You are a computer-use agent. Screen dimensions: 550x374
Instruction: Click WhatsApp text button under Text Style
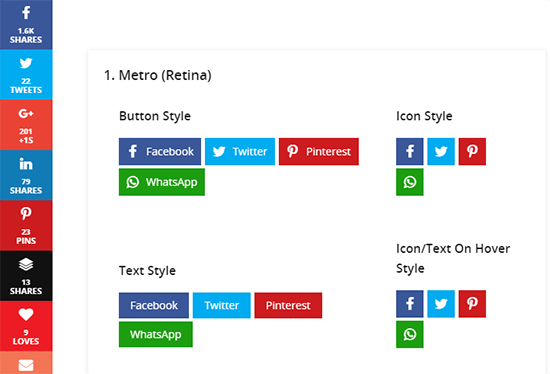click(156, 334)
